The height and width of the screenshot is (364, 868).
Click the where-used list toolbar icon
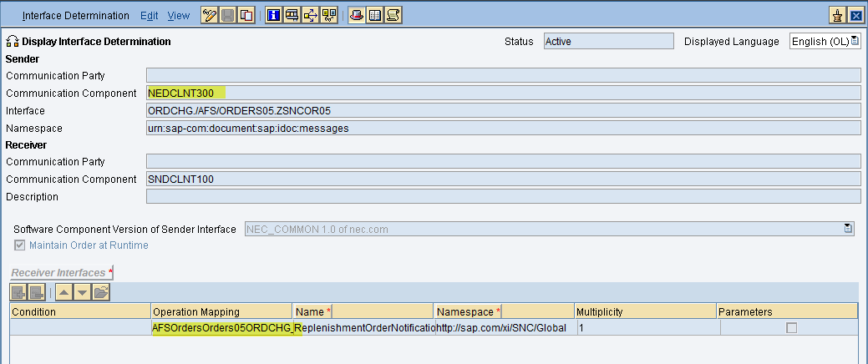coord(311,15)
